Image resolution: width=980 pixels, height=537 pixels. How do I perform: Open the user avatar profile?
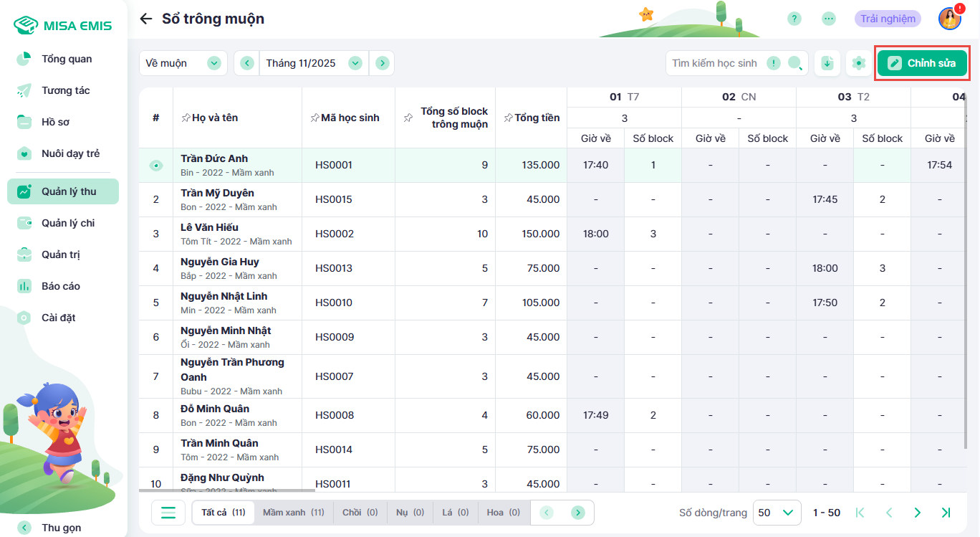click(949, 19)
